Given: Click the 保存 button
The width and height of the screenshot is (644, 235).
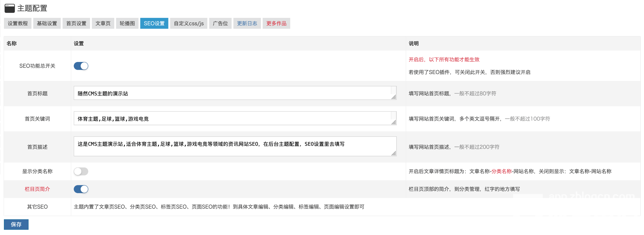Looking at the screenshot, I should (x=16, y=224).
